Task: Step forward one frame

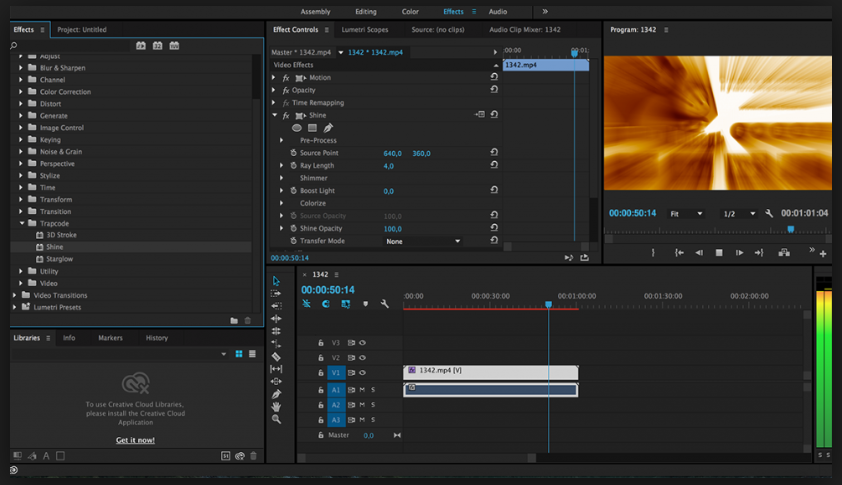Action: 739,252
